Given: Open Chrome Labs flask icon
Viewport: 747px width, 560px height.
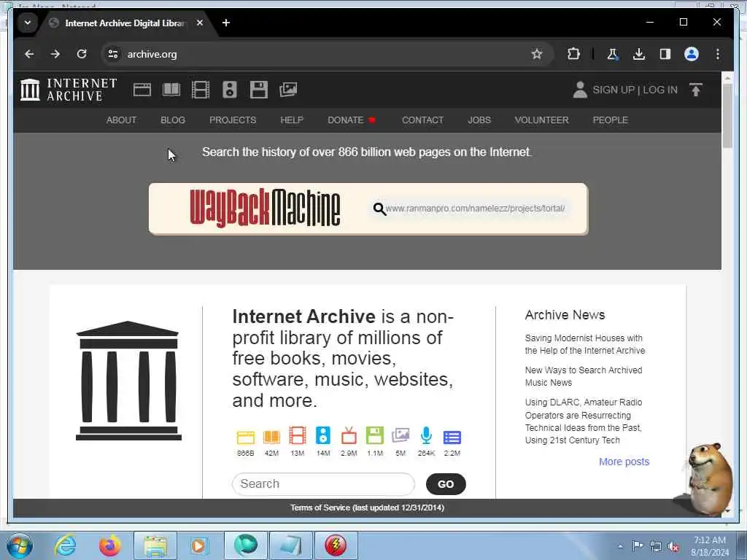Looking at the screenshot, I should pos(612,54).
